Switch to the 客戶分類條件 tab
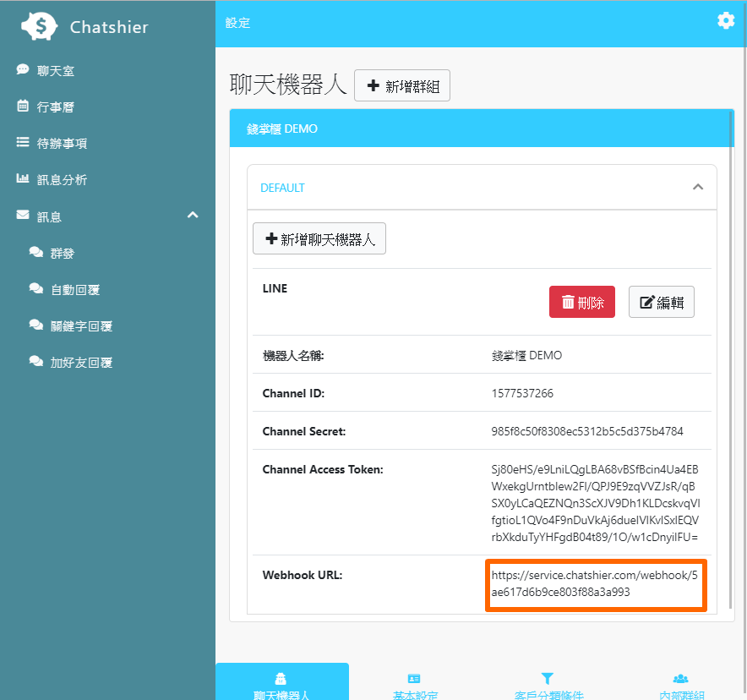Image resolution: width=747 pixels, height=700 pixels. pos(548,682)
